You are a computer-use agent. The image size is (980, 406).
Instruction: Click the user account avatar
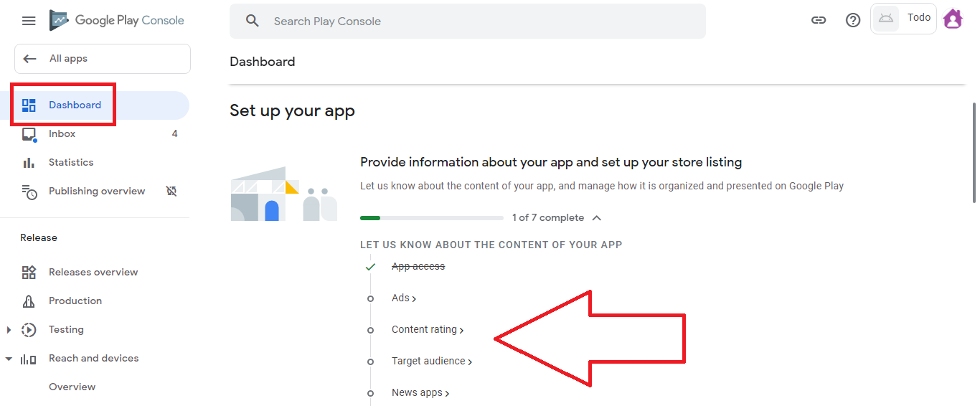953,19
